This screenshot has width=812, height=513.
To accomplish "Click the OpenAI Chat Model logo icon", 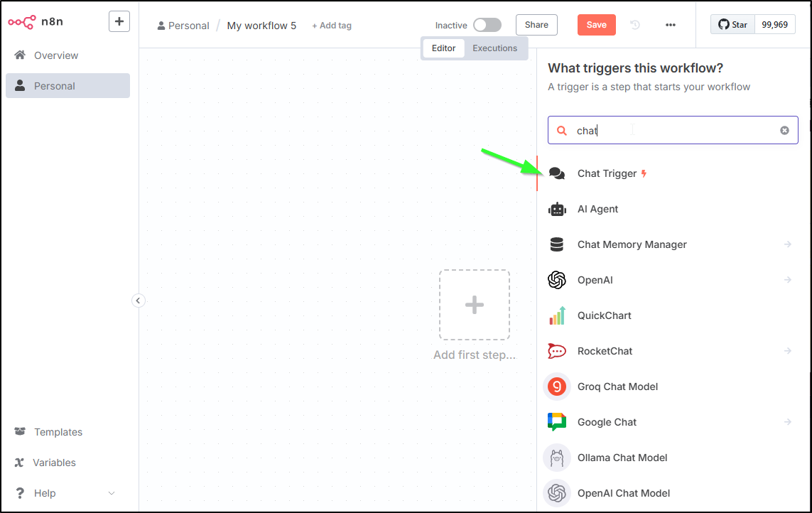I will (x=557, y=493).
